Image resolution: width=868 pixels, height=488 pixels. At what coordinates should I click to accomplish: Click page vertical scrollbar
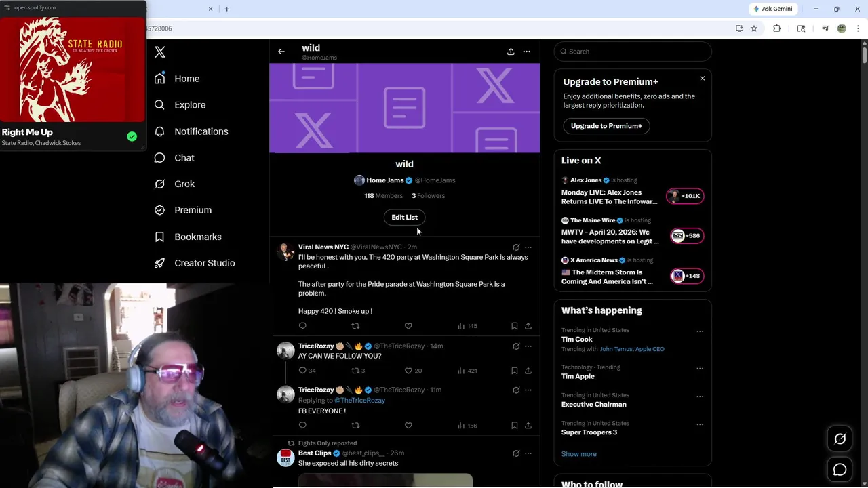click(x=865, y=54)
